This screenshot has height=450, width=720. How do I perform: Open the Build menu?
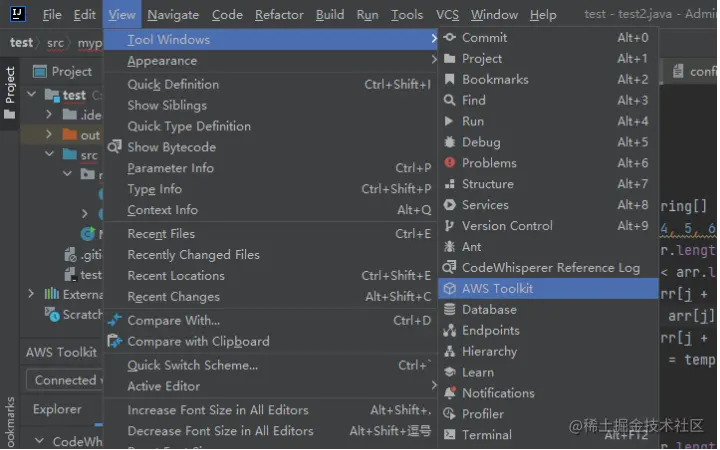[330, 15]
